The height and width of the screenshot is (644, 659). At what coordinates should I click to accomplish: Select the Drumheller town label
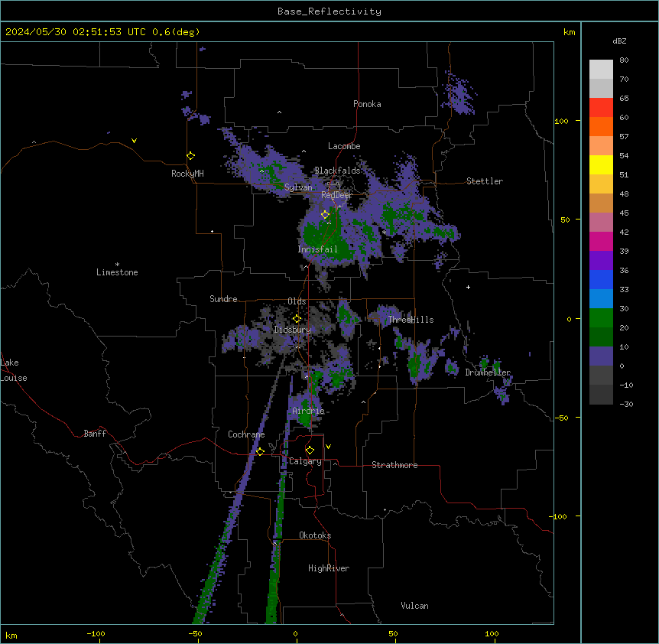488,372
